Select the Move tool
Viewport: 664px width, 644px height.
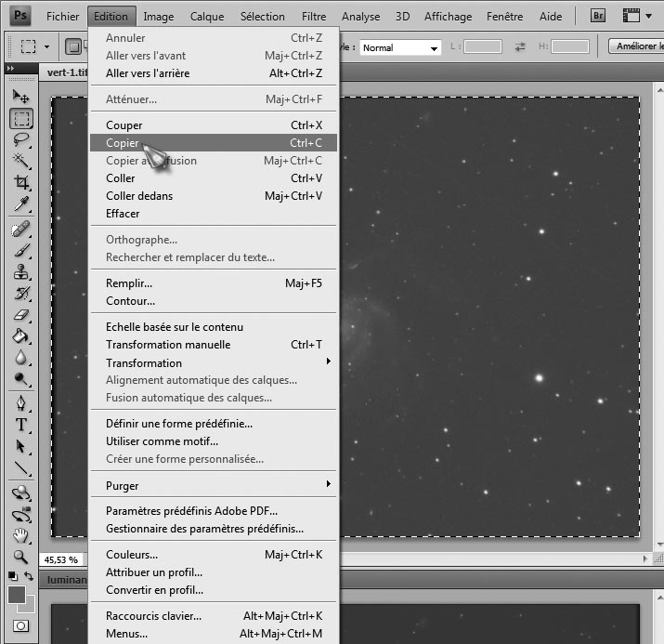[20, 97]
